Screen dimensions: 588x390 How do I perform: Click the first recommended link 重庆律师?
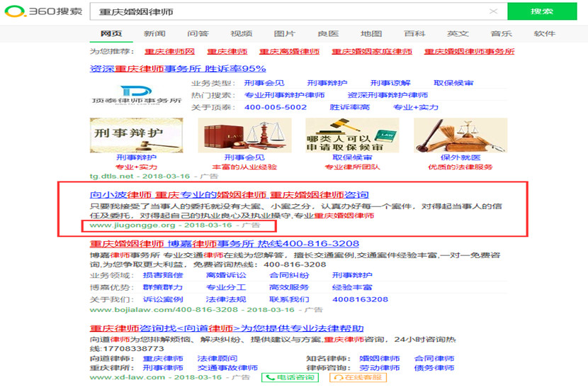point(227,52)
